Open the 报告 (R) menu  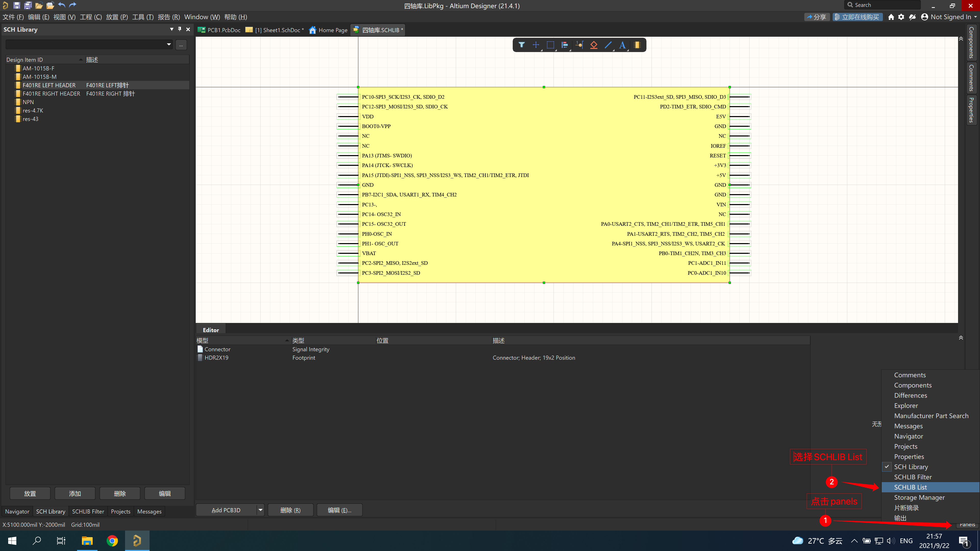(168, 17)
